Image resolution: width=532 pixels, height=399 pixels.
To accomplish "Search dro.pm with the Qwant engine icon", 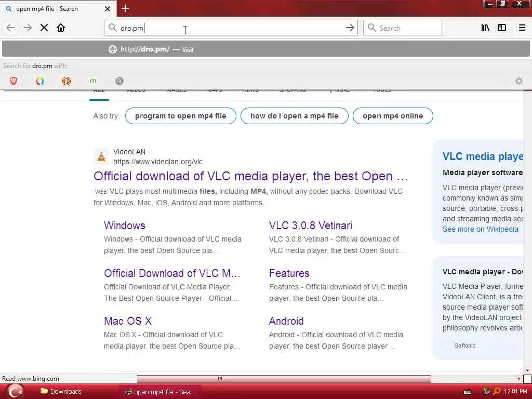I will [40, 81].
